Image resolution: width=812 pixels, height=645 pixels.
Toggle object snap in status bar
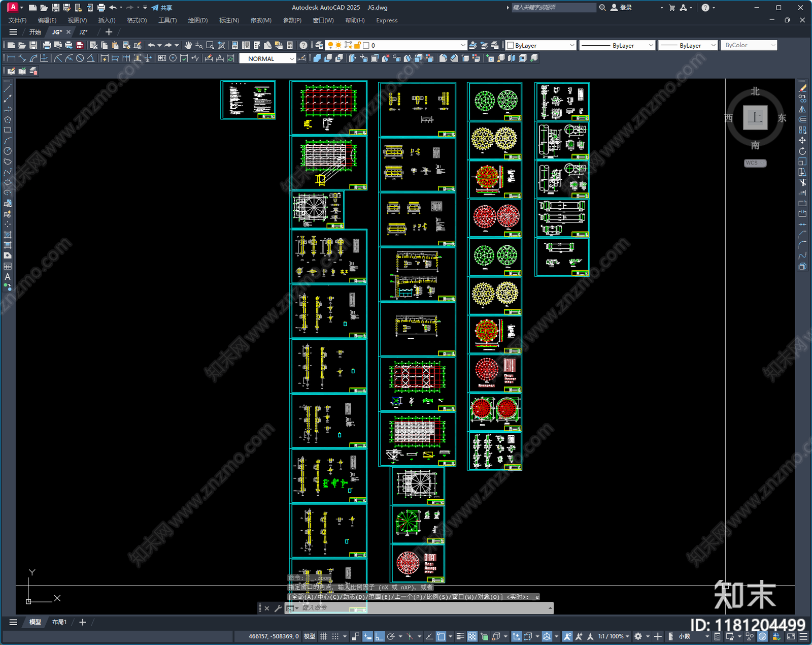(x=441, y=636)
